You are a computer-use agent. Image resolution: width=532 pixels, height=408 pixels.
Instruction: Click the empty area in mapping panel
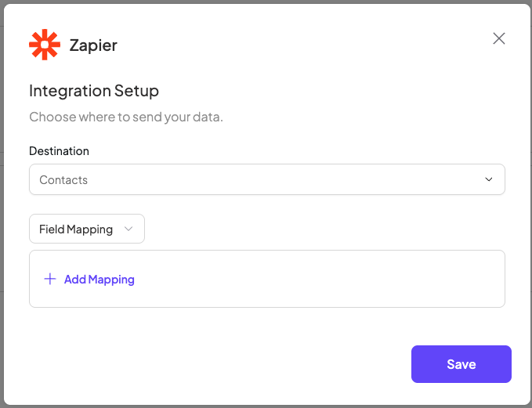(x=329, y=279)
